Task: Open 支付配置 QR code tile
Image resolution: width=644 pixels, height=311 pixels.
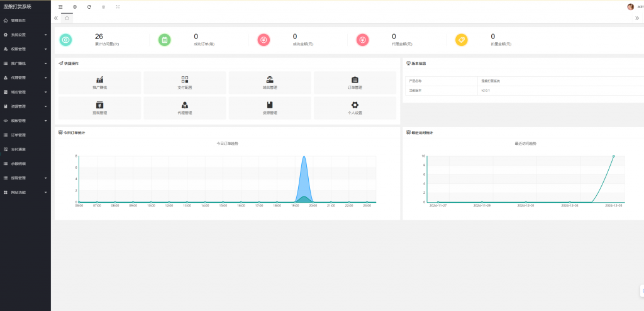Action: (185, 82)
